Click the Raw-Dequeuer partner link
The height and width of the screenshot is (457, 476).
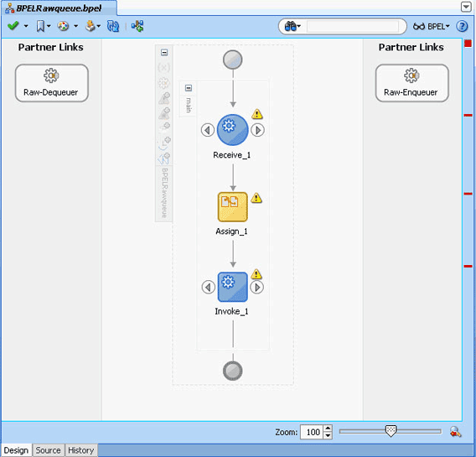click(52, 83)
